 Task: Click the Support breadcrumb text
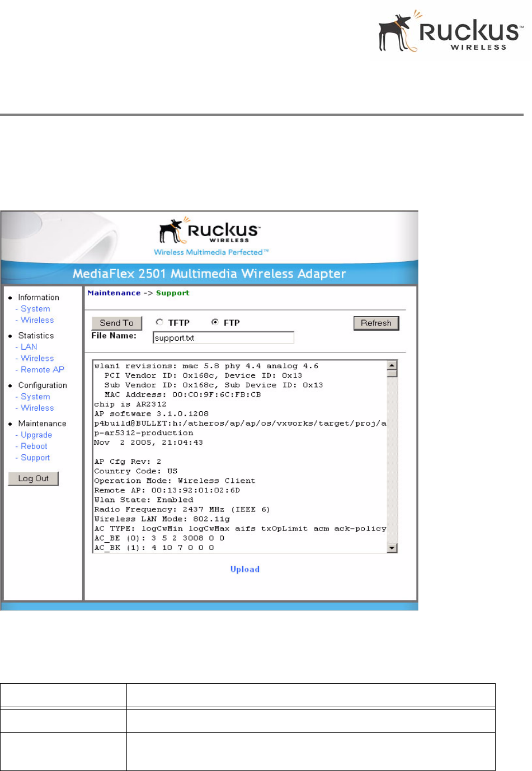coord(173,293)
